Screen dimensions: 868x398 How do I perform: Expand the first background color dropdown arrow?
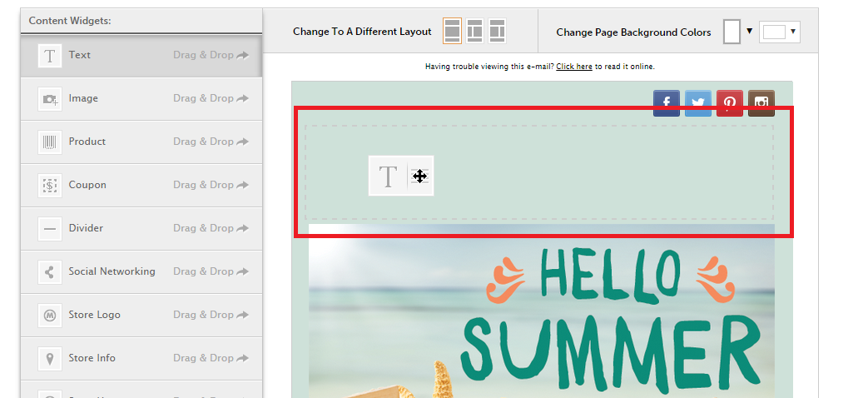tap(749, 32)
